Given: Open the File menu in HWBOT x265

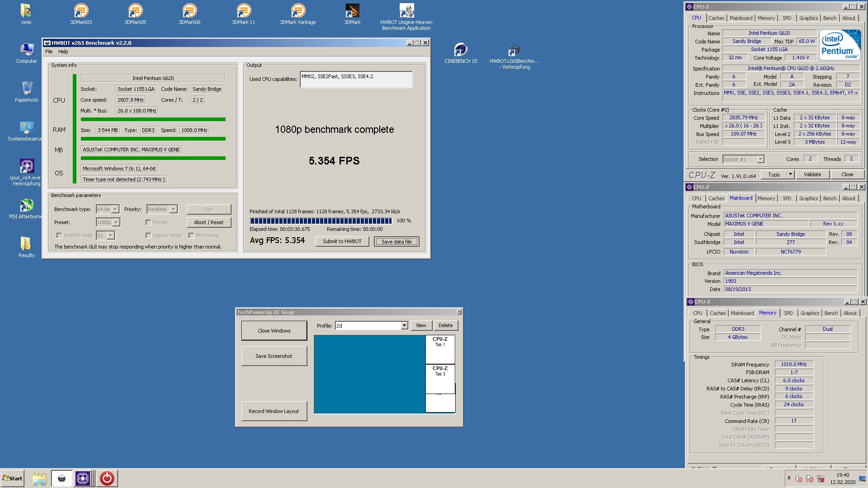Looking at the screenshot, I should pos(49,52).
